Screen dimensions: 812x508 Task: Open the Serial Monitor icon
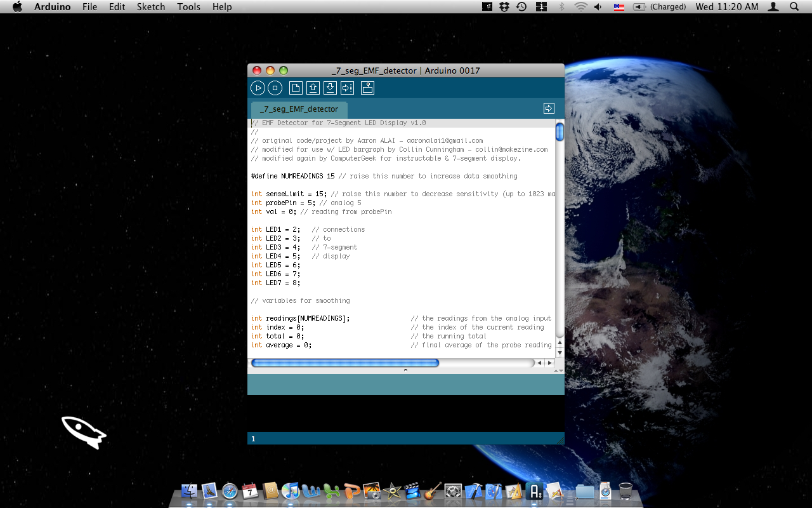pos(368,88)
